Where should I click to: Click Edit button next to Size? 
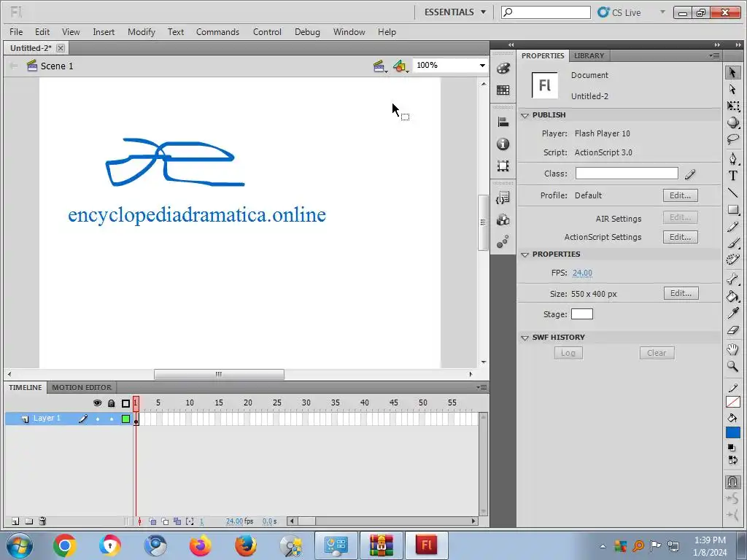click(681, 293)
